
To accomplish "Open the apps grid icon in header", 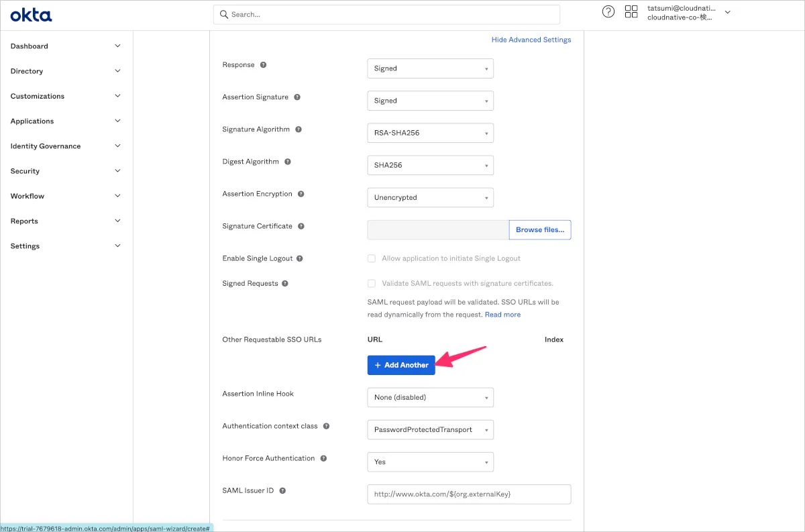I will pos(631,12).
